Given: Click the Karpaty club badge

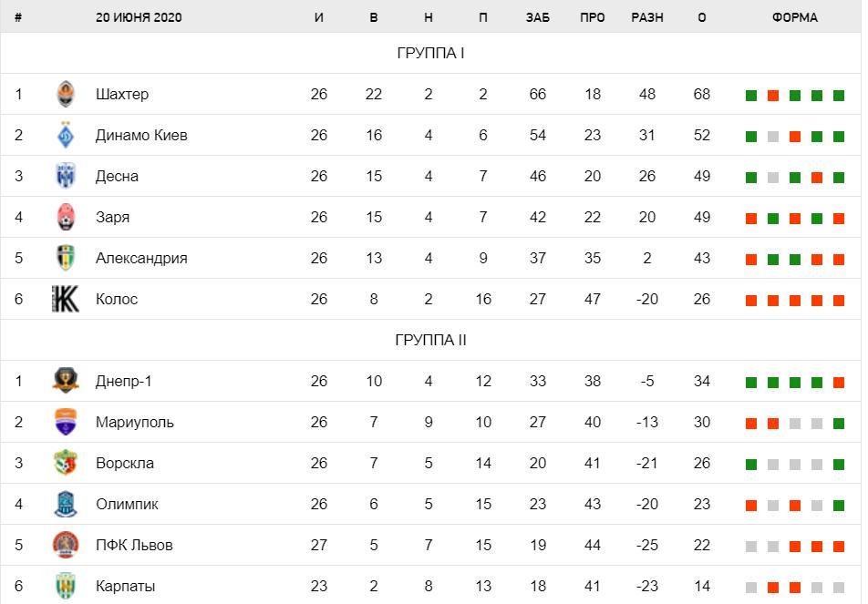Looking at the screenshot, I should coord(66,586).
